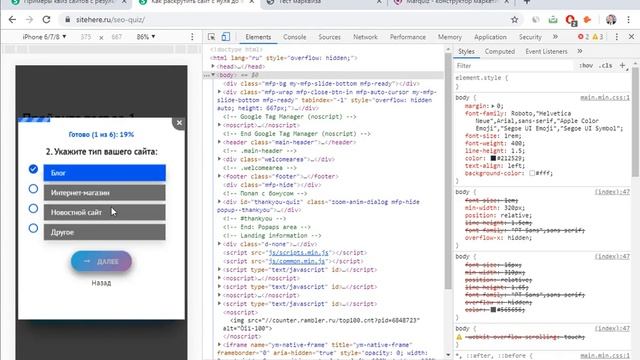The image size is (640, 360).
Task: Open the iPhone 6/7/8 device dropdown
Action: click(x=44, y=37)
